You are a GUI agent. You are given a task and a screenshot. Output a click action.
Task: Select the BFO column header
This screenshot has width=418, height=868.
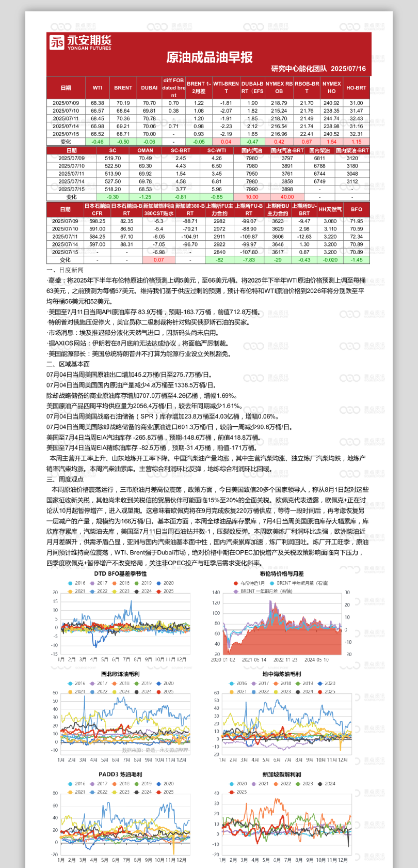coord(357,209)
